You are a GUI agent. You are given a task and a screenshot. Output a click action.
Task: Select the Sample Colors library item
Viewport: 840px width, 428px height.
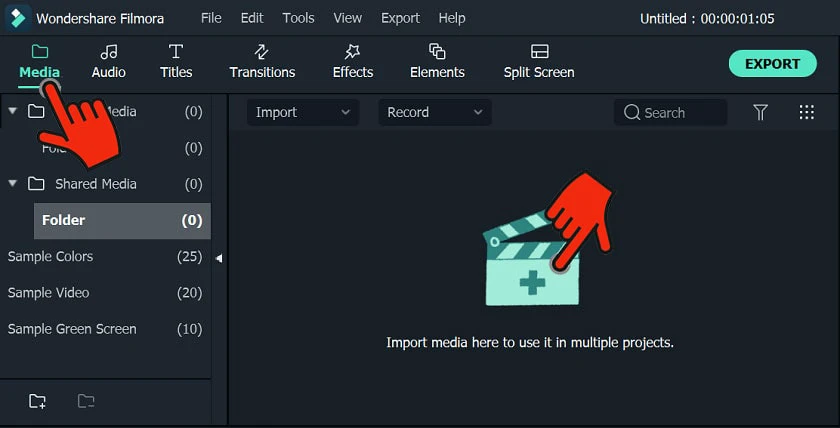[x=105, y=257]
